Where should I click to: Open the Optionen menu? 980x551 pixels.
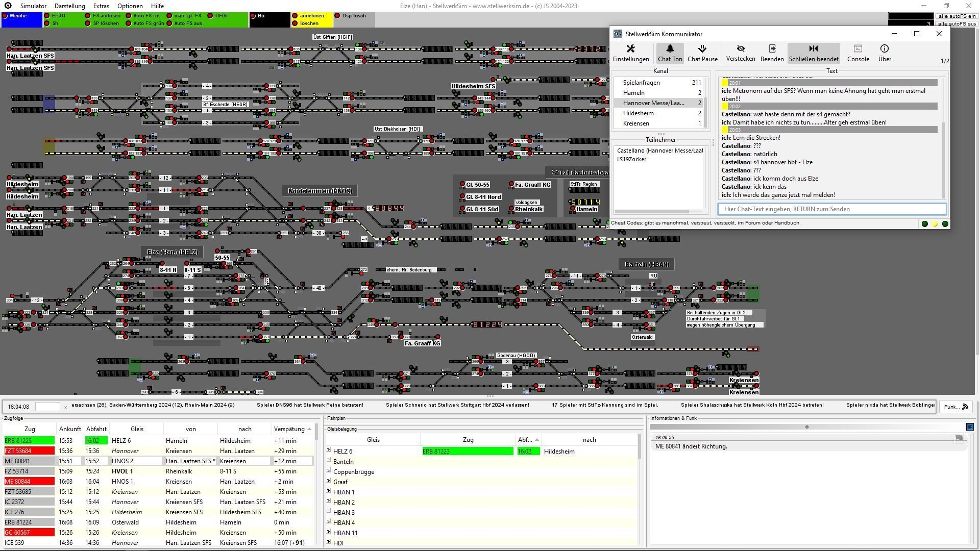(130, 6)
